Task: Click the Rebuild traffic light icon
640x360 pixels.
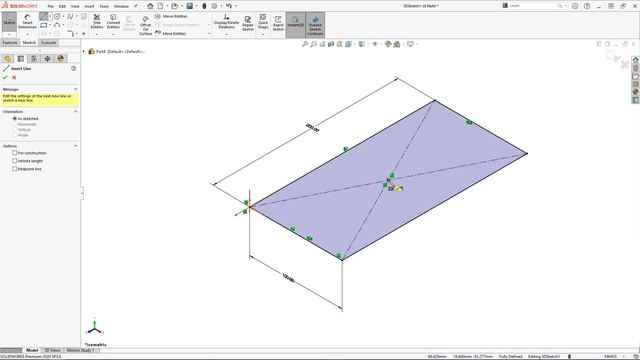Action: coord(204,6)
